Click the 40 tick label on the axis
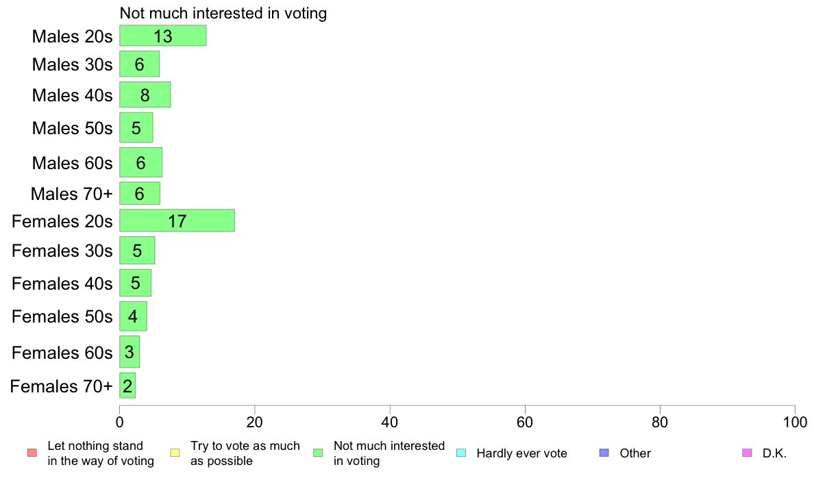Image resolution: width=814 pixels, height=504 pixels. click(x=390, y=423)
